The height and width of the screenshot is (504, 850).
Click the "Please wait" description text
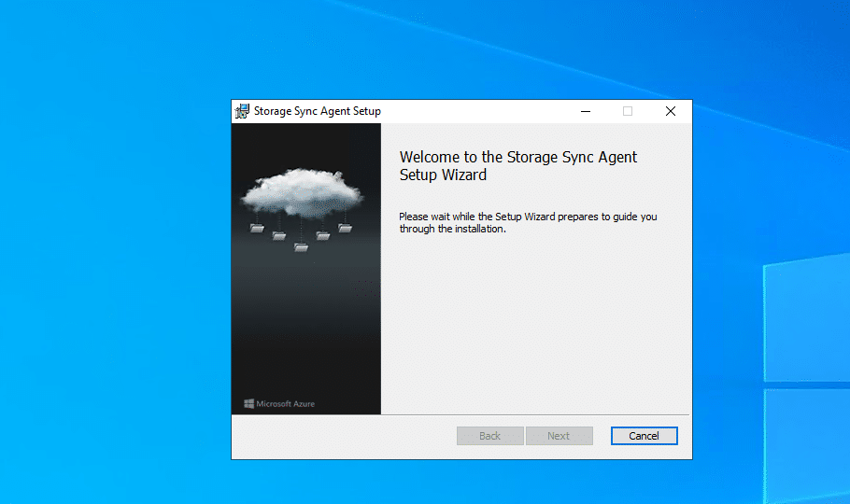click(528, 223)
